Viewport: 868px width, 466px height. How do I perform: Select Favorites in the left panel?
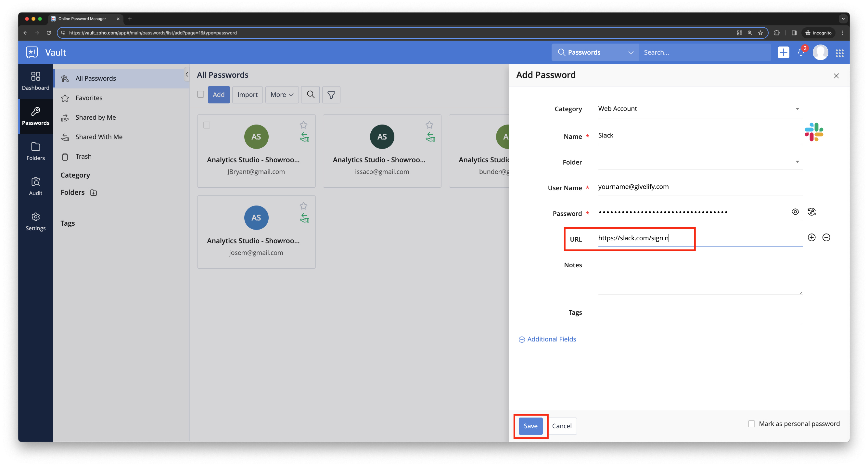[121, 98]
